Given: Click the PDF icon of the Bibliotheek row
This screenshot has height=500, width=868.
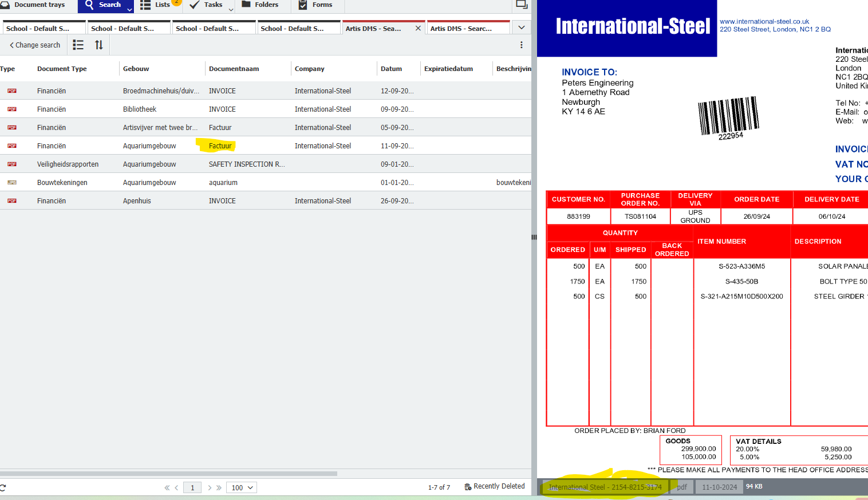Looking at the screenshot, I should pyautogui.click(x=12, y=109).
